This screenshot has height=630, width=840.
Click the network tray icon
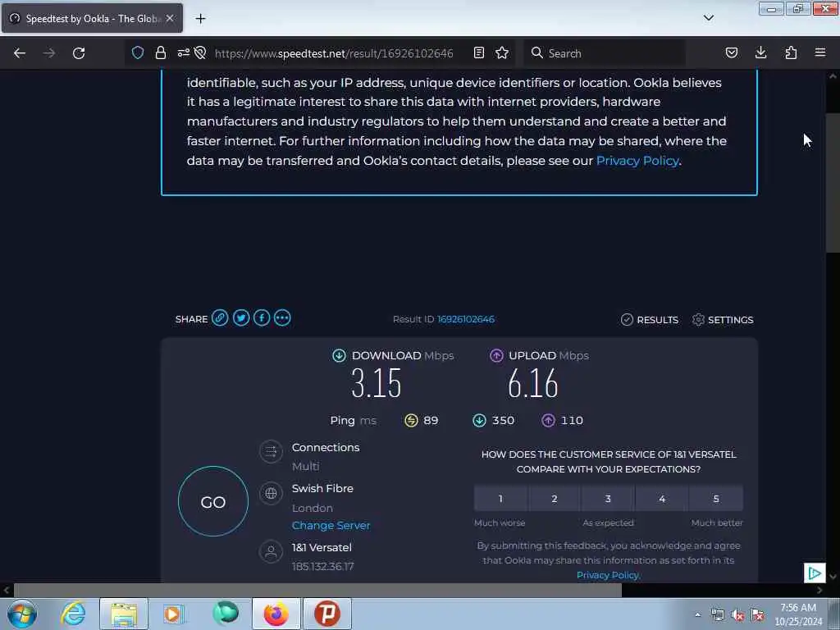click(x=718, y=615)
